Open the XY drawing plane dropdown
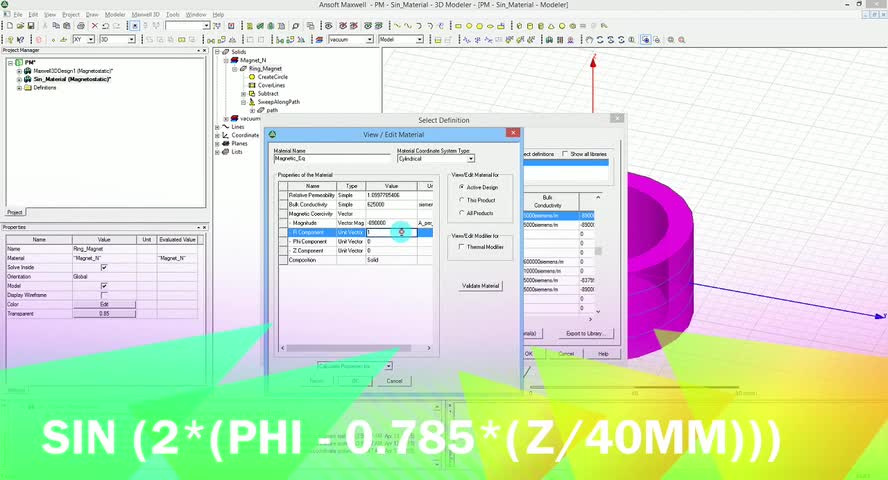 pyautogui.click(x=91, y=40)
